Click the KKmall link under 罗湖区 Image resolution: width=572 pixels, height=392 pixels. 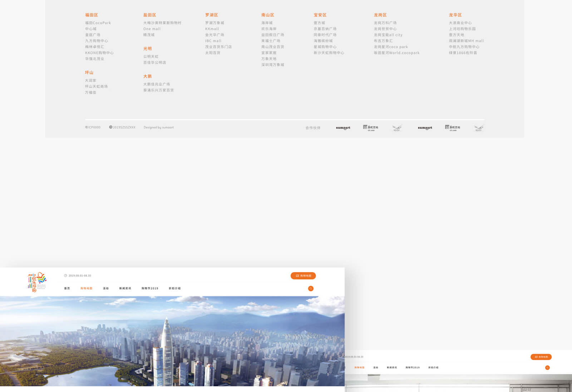pyautogui.click(x=212, y=29)
